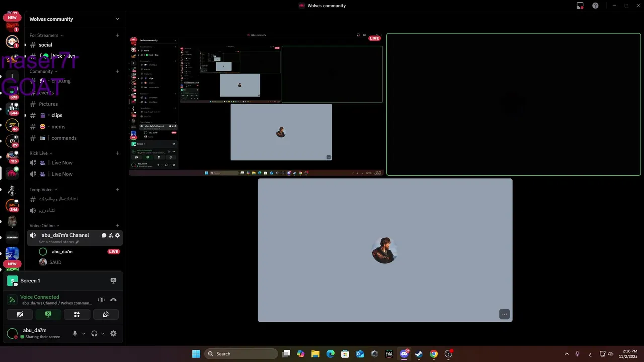644x362 pixels.
Task: Deafen using the headphones icon
Action: 94,333
